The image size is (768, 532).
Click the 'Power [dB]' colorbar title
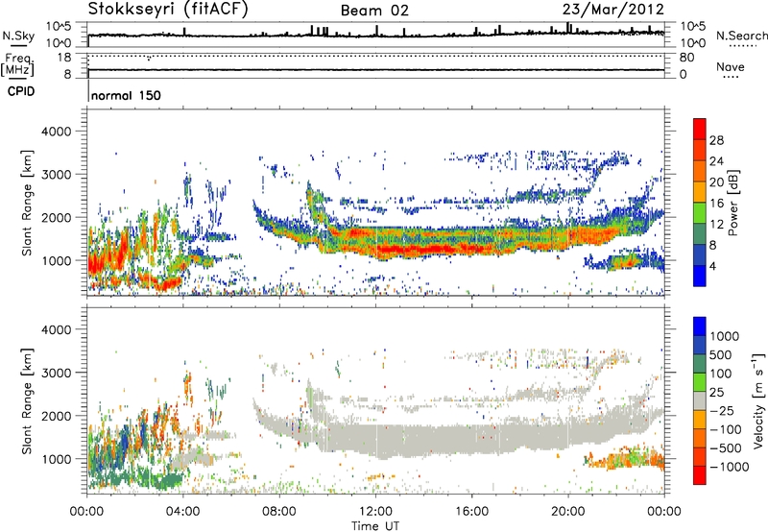[732, 203]
